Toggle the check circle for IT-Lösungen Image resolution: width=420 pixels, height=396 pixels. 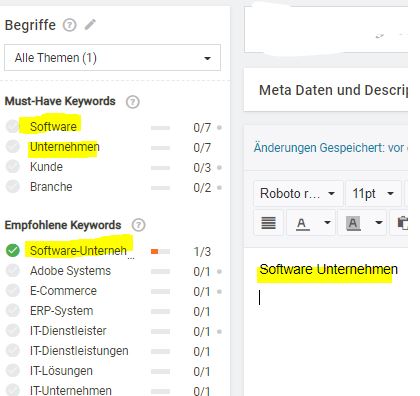point(13,371)
